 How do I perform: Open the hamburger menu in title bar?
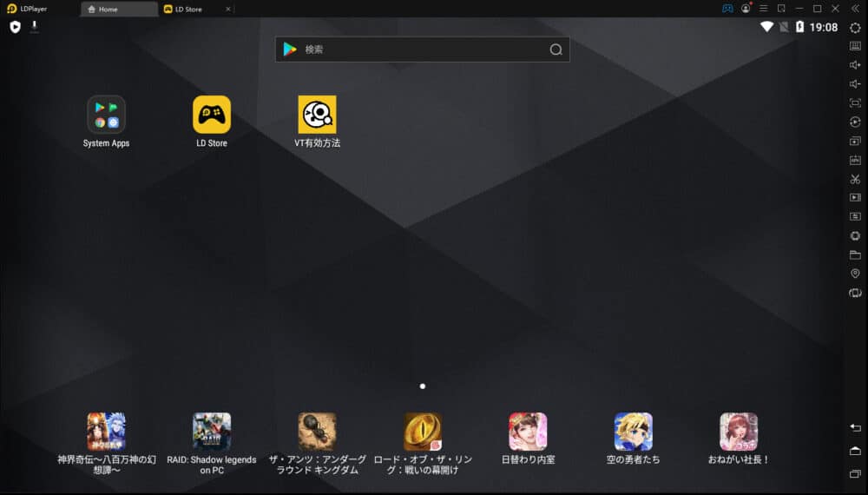click(763, 9)
